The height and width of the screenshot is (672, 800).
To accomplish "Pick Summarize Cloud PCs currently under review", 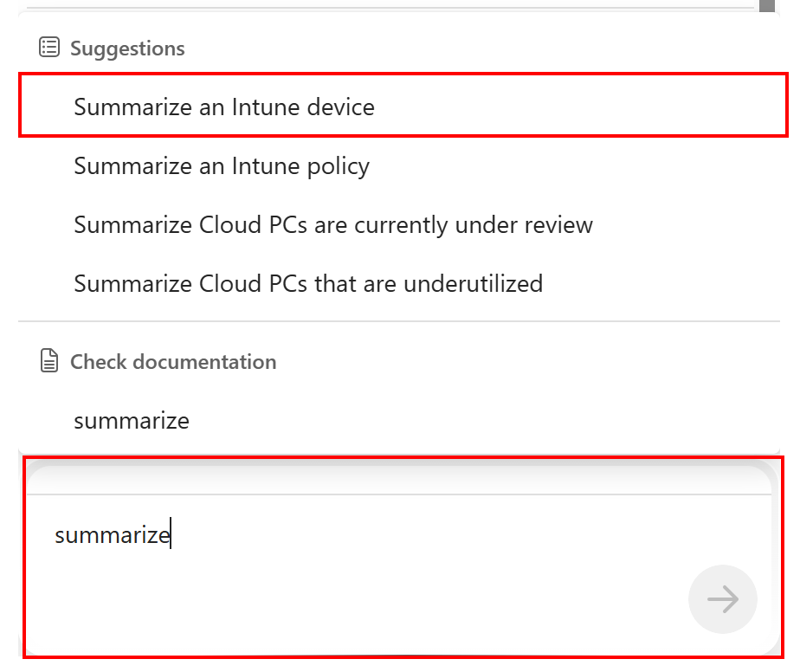I will coord(332,224).
